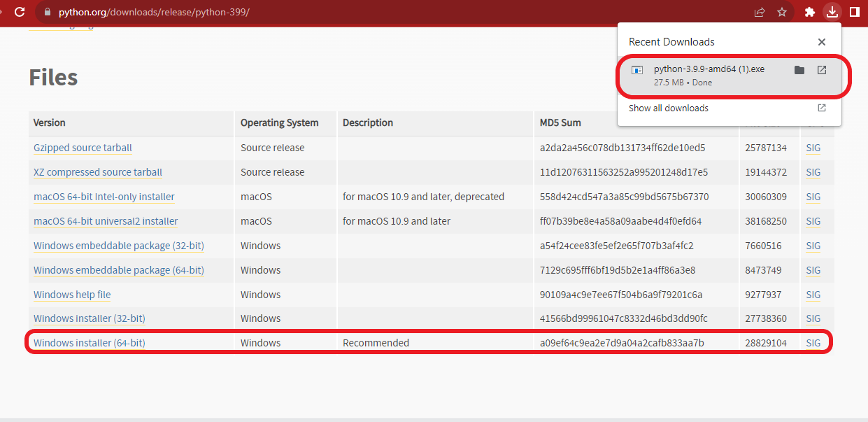Open the Gzipped source tarball link
The image size is (868, 422).
(x=83, y=148)
